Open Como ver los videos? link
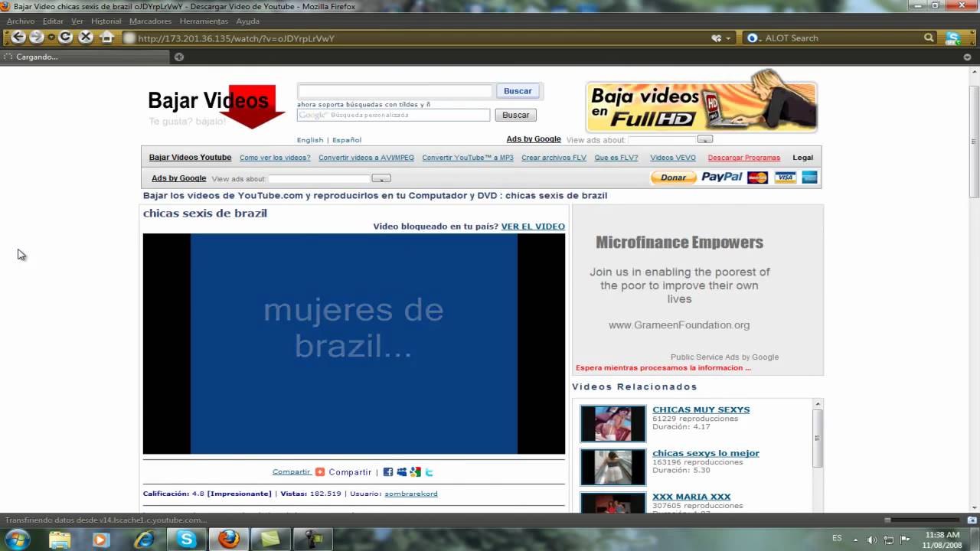The height and width of the screenshot is (551, 980). click(275, 158)
